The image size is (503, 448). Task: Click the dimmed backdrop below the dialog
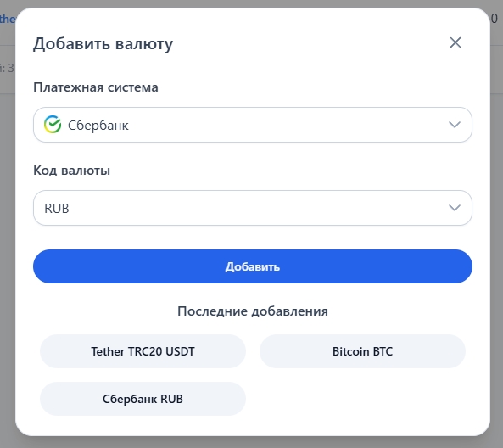pos(253,442)
